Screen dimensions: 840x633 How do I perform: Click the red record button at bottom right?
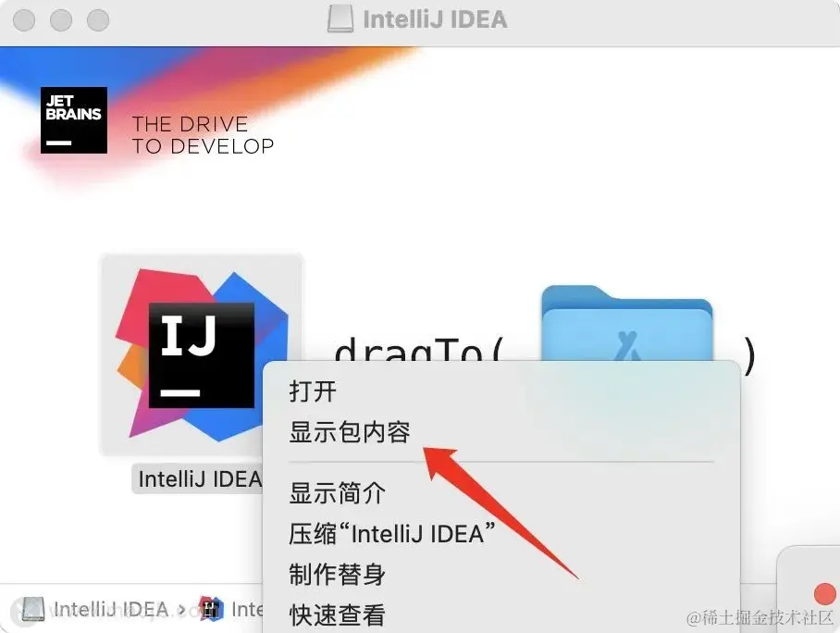tap(825, 594)
